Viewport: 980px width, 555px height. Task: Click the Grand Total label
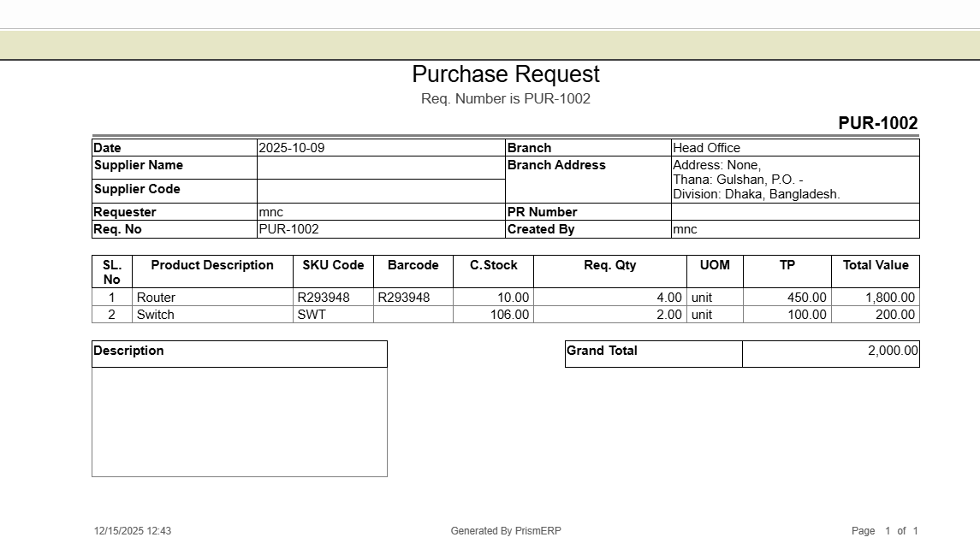pyautogui.click(x=602, y=351)
